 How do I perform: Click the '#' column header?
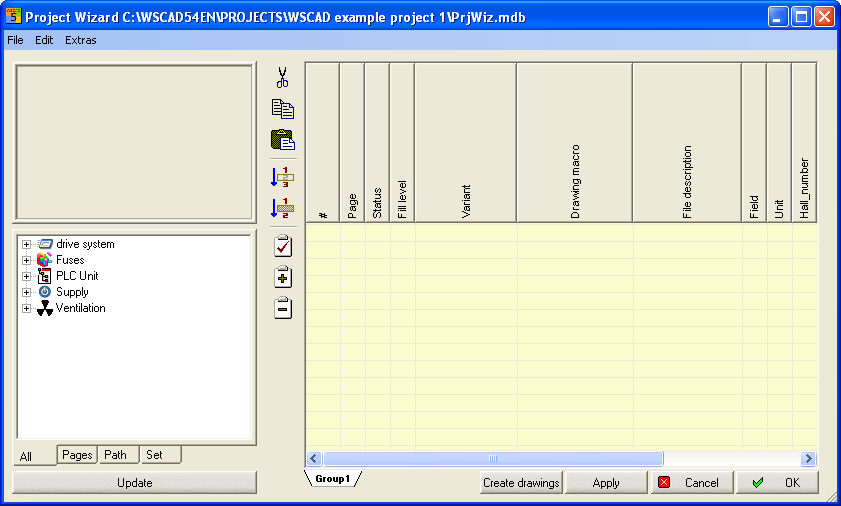(x=322, y=142)
